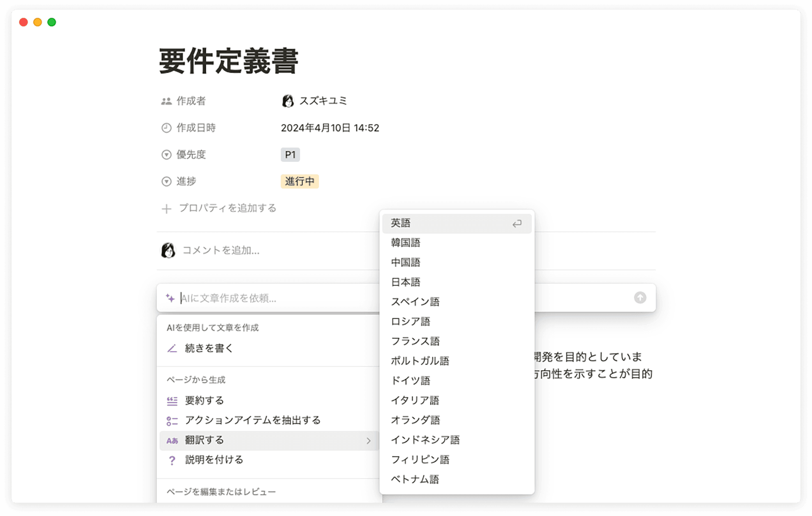Viewport: 812px width, 516px height.
Task: Select the Aあ translate icon
Action: pyautogui.click(x=171, y=440)
